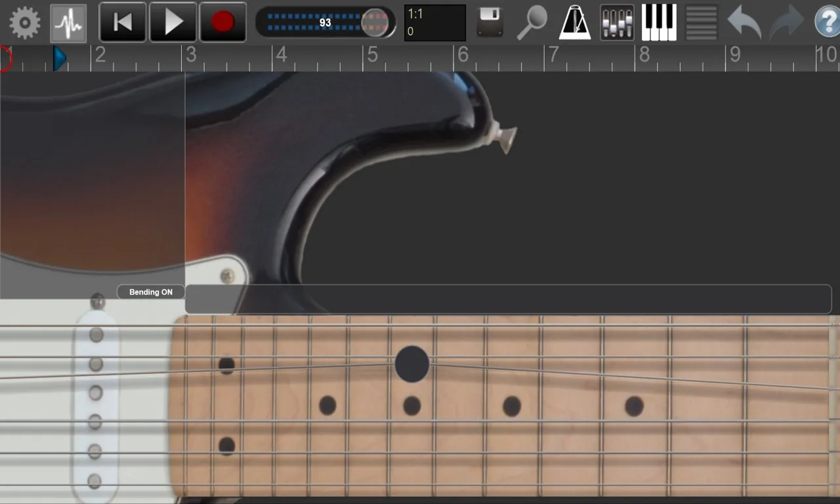Switch to the piano keyboard icon

(x=659, y=23)
